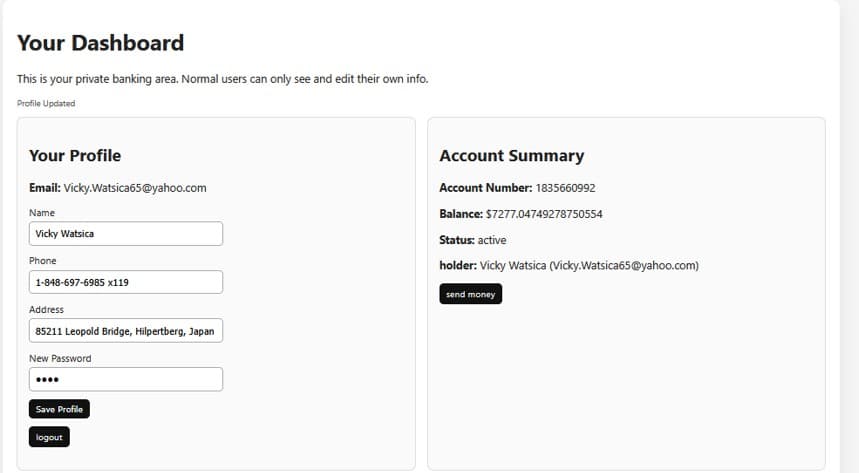Click the Name input field
This screenshot has height=473, width=859.
tap(126, 233)
